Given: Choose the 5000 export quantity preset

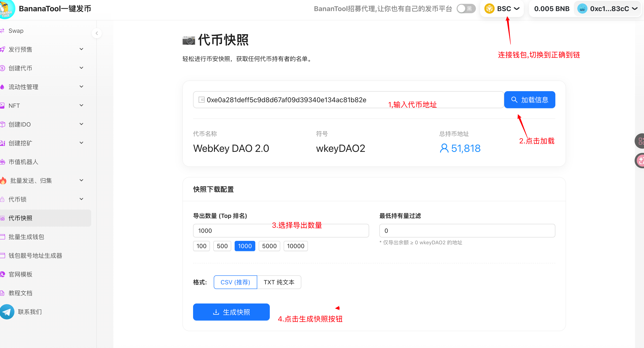Looking at the screenshot, I should pyautogui.click(x=269, y=246).
